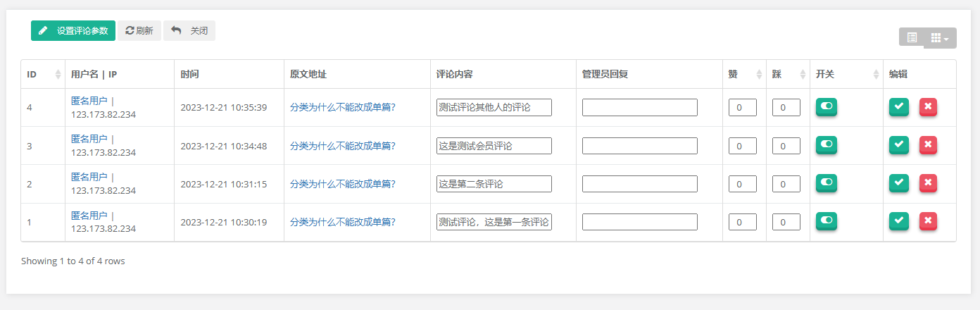Toggle the switch for comment ID 1
This screenshot has width=980, height=310.
827,221
